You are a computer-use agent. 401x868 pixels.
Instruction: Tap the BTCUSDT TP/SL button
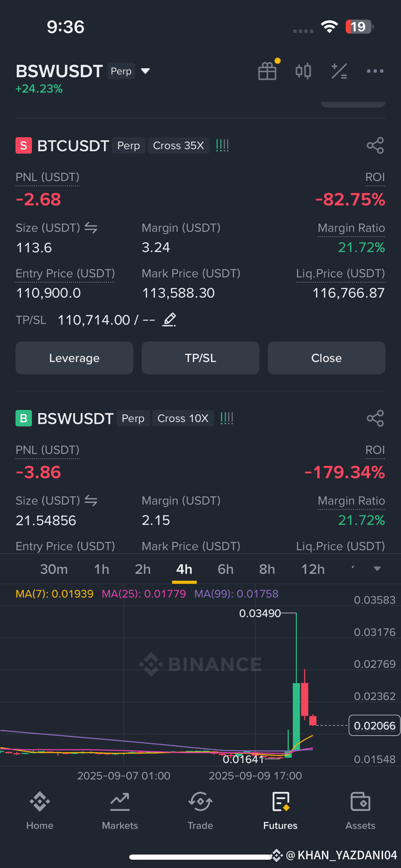pos(200,358)
